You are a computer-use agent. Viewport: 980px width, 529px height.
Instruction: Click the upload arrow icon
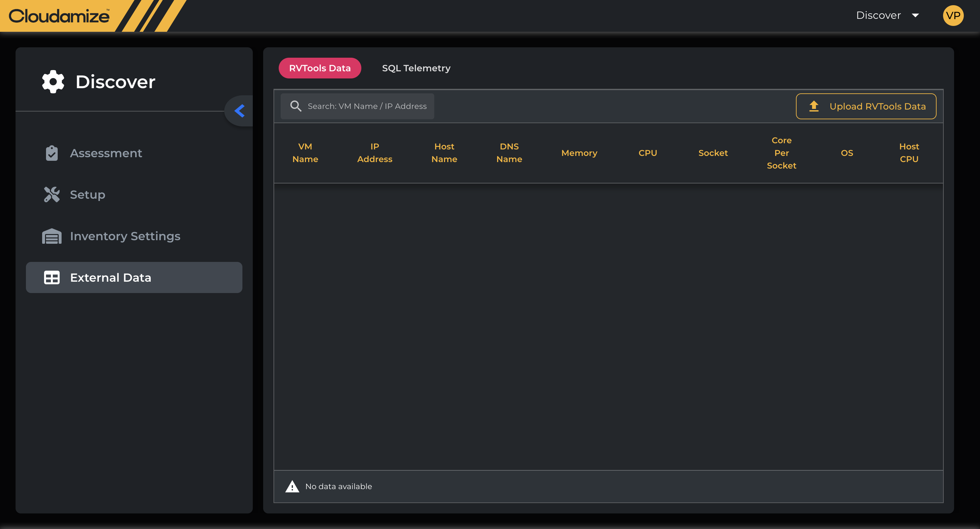pos(814,106)
